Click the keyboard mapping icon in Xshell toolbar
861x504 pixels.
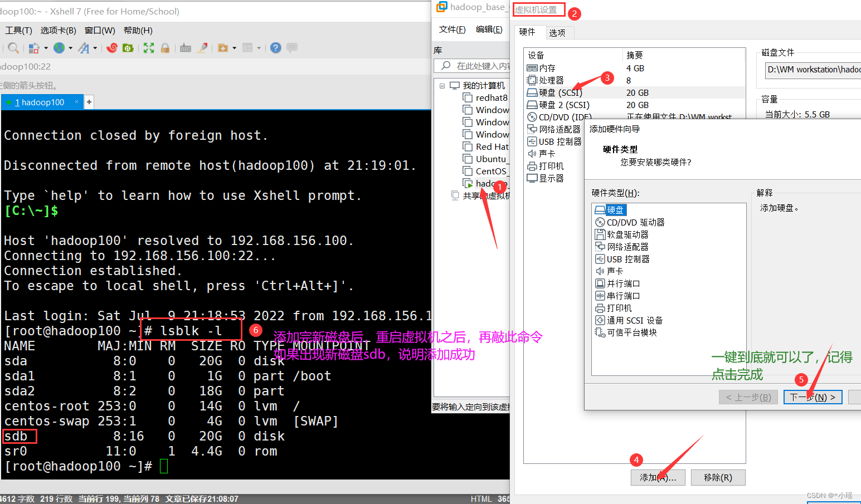click(x=186, y=48)
